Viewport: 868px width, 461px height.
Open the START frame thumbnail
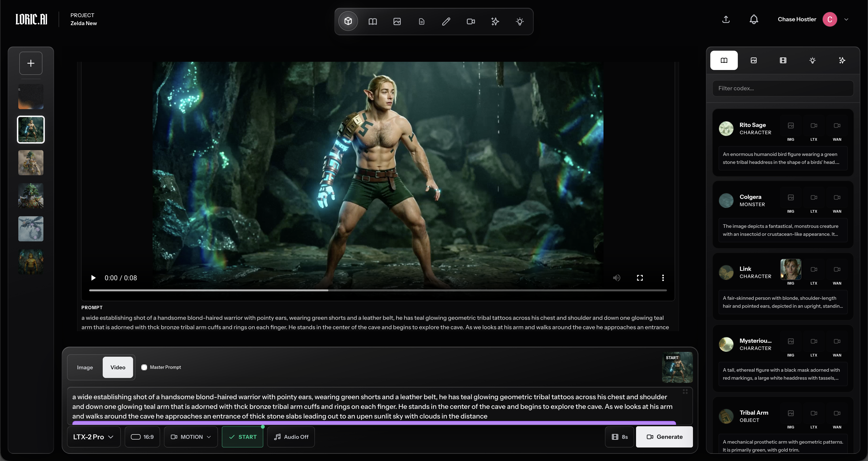[x=677, y=367]
